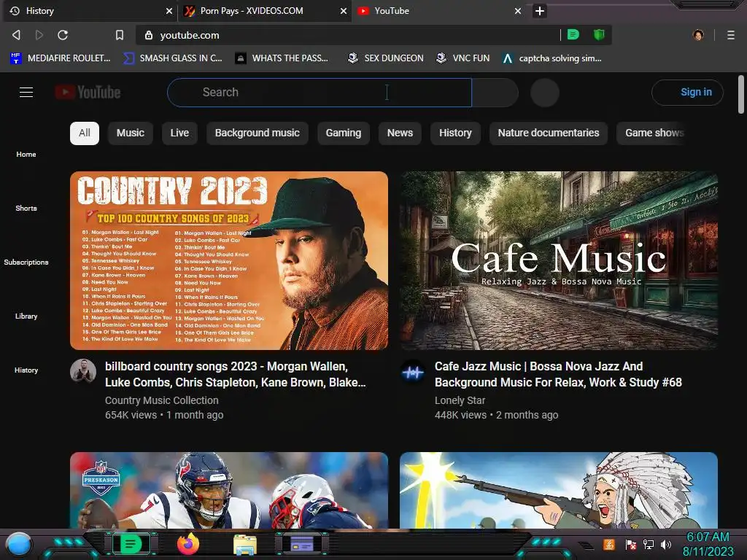747x560 pixels.
Task: Open the browser profile avatar
Action: 698,35
